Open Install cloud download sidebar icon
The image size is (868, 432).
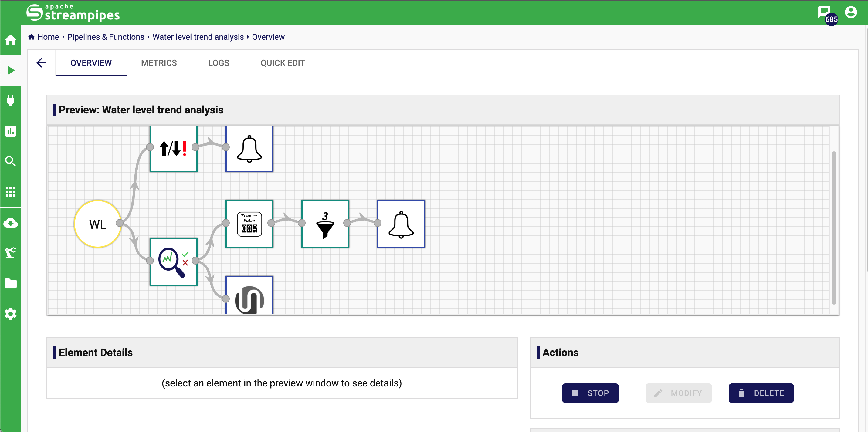tap(10, 223)
